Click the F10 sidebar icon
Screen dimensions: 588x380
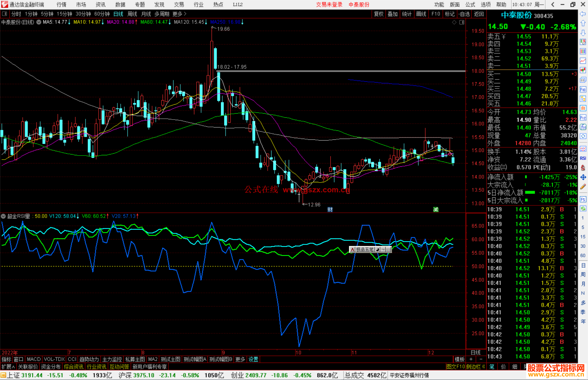[583, 89]
